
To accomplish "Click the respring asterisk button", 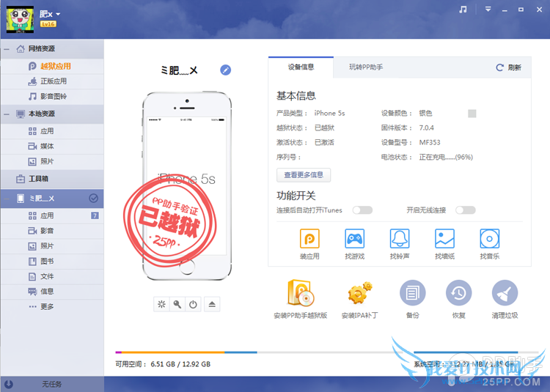I will (x=161, y=304).
